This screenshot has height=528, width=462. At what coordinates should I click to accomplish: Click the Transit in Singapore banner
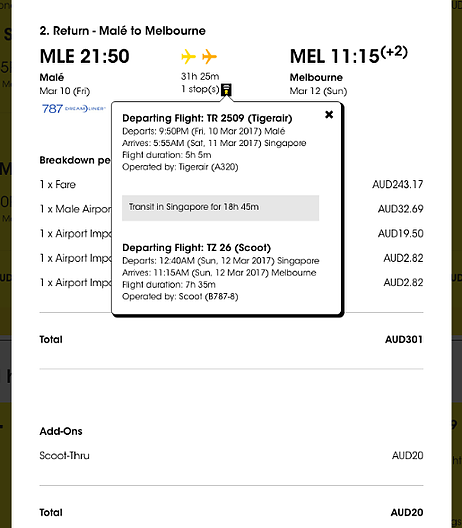pos(221,208)
